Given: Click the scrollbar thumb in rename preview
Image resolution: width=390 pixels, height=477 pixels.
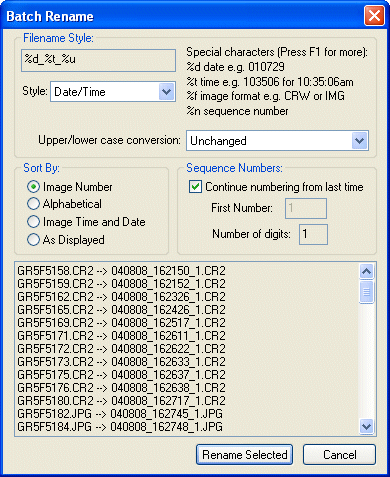Looking at the screenshot, I should click(x=366, y=292).
